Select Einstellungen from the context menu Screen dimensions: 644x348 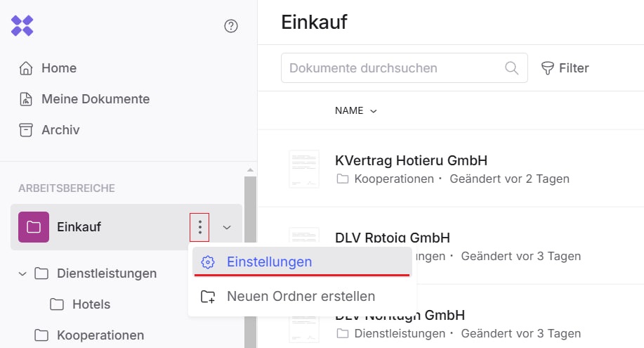[x=269, y=262]
